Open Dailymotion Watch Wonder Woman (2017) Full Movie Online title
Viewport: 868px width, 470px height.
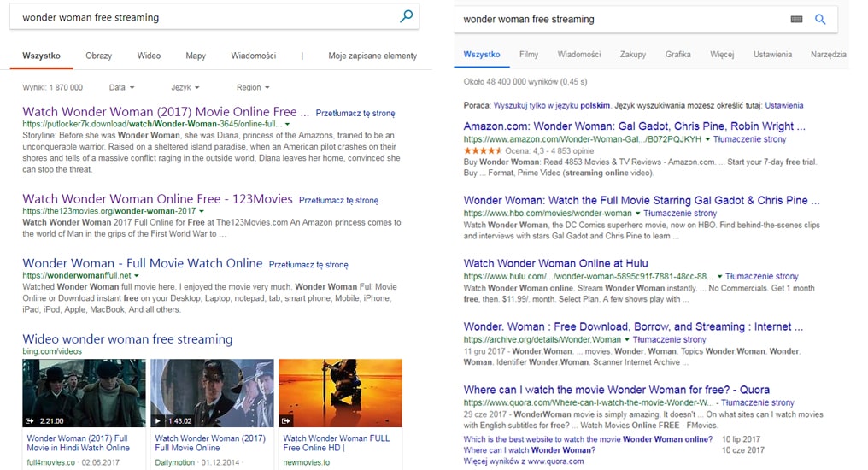pos(210,443)
